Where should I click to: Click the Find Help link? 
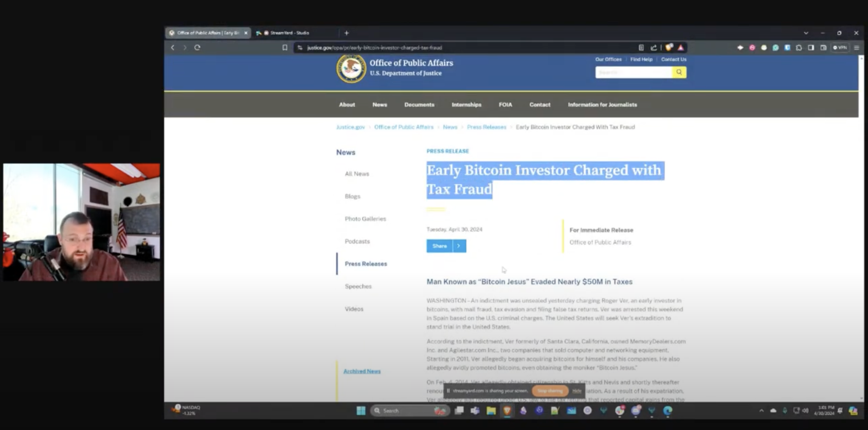pyautogui.click(x=641, y=60)
